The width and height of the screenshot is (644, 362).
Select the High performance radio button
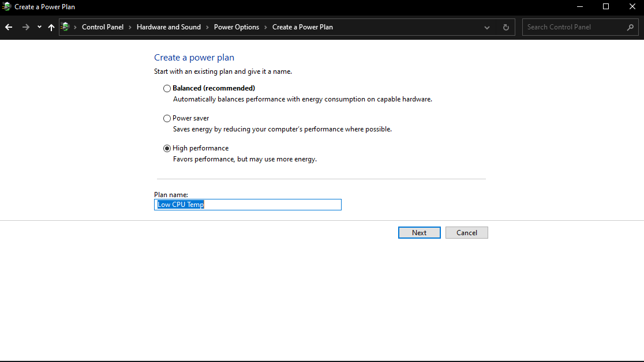click(x=167, y=148)
